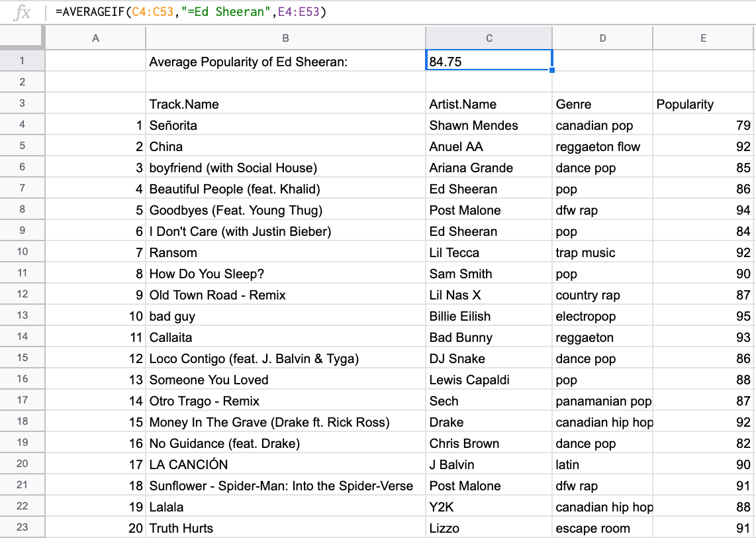The image size is (756, 538).
Task: Select 'Goodbyes (Feat. Young Thug)' cell
Action: point(285,209)
